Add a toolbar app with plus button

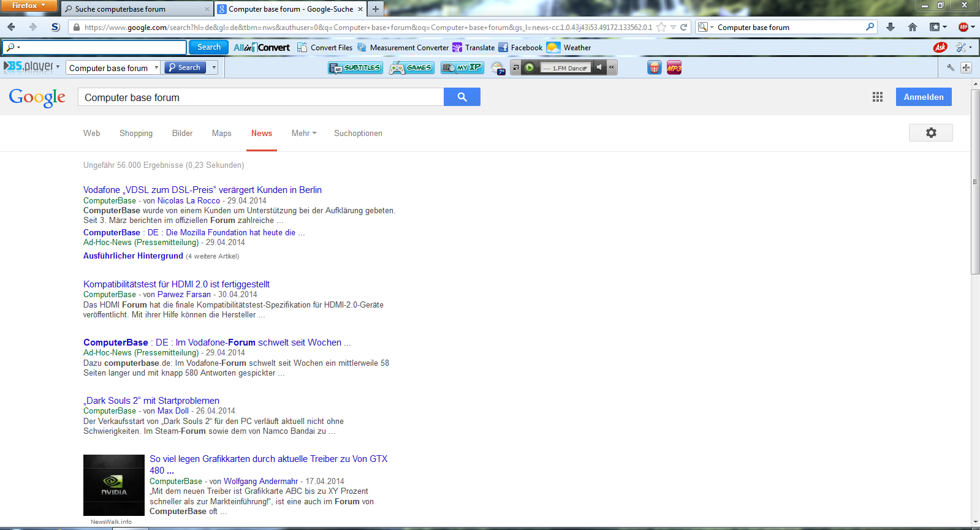966,68
